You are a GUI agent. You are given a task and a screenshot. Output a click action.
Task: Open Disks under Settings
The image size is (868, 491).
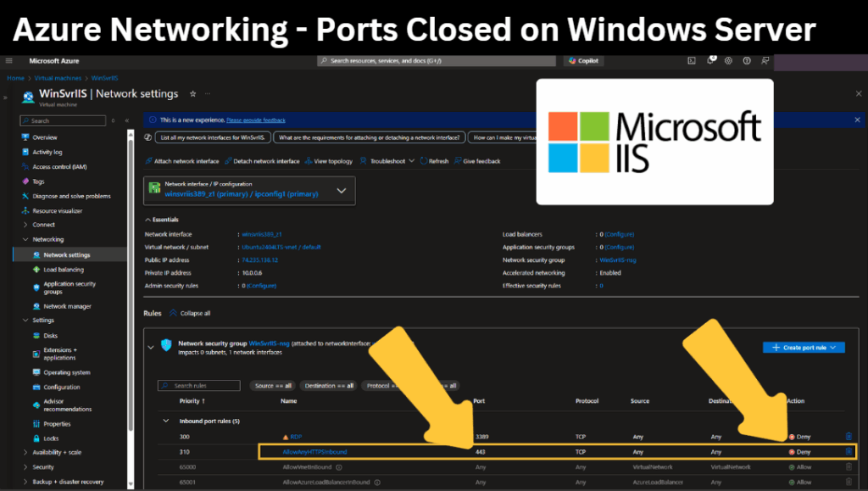pyautogui.click(x=50, y=336)
